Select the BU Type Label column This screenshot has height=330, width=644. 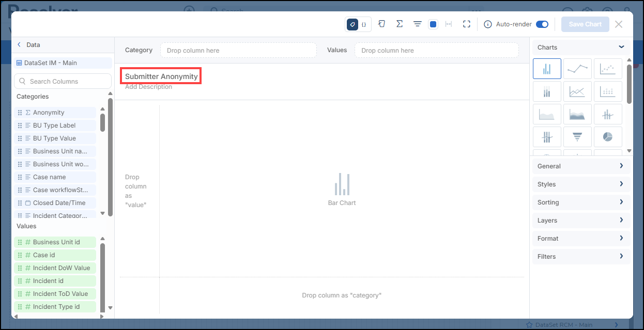click(55, 125)
